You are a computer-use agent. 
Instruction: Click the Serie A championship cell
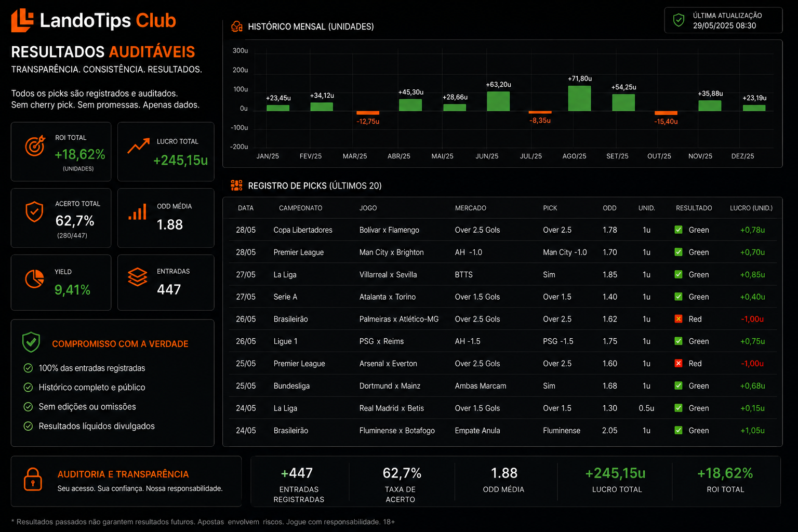[x=285, y=297]
